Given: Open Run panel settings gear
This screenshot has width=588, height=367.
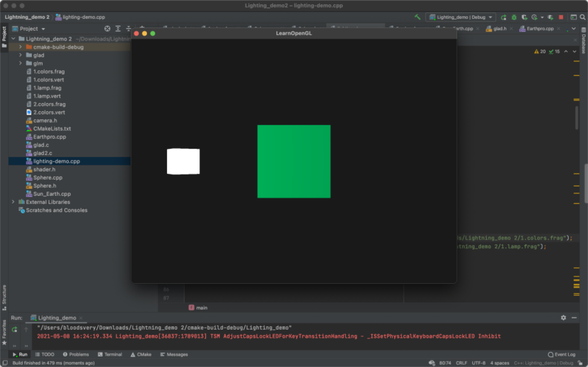Looking at the screenshot, I should click(x=563, y=318).
